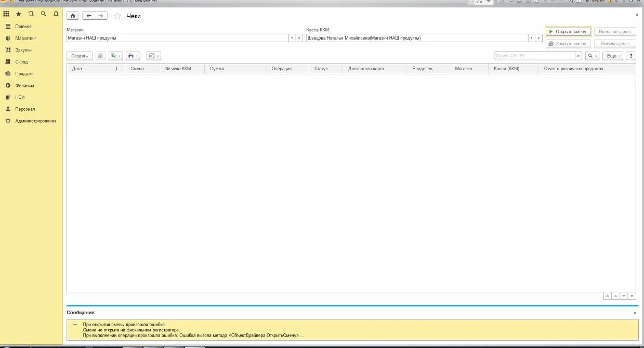Move list up one page arrow

tap(615, 295)
